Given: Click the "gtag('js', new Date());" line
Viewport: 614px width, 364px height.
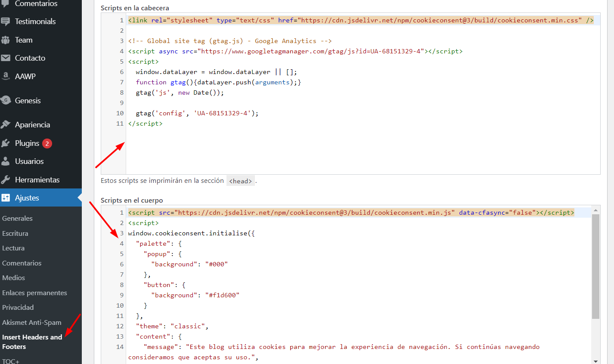Looking at the screenshot, I should point(180,93).
